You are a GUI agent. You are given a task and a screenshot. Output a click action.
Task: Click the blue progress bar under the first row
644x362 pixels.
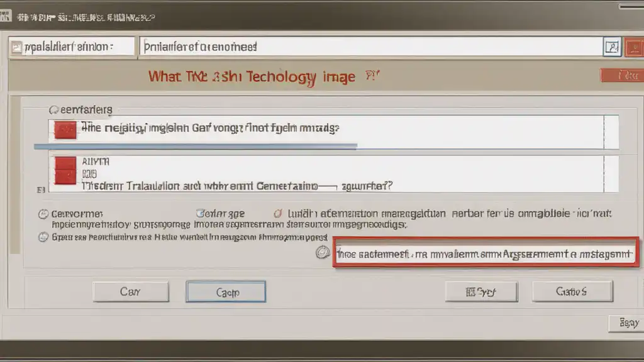pyautogui.click(x=196, y=146)
